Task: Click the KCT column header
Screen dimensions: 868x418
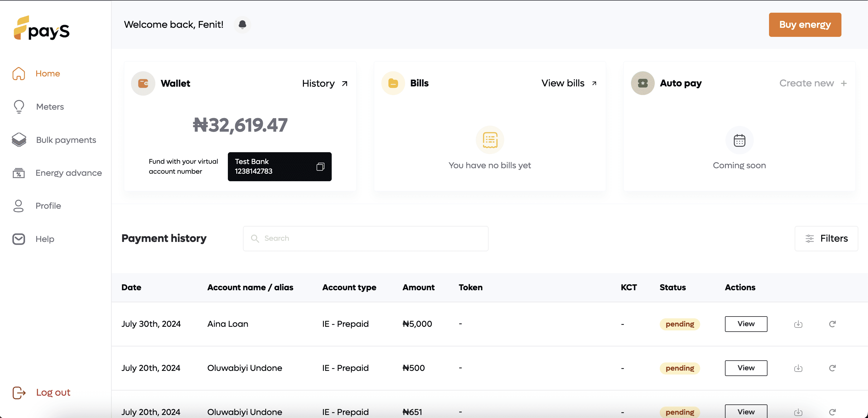Action: 629,288
